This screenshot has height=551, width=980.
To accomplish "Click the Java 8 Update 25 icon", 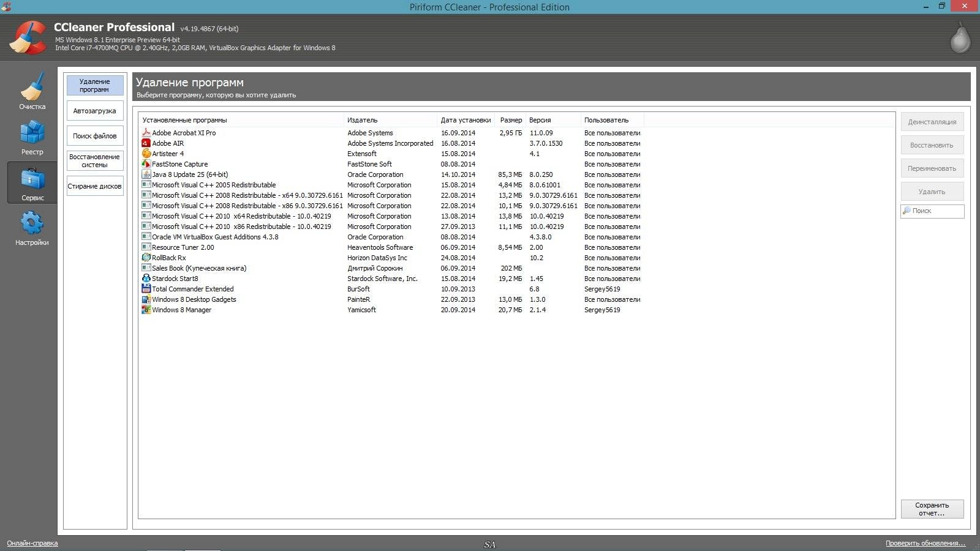I will pyautogui.click(x=146, y=174).
